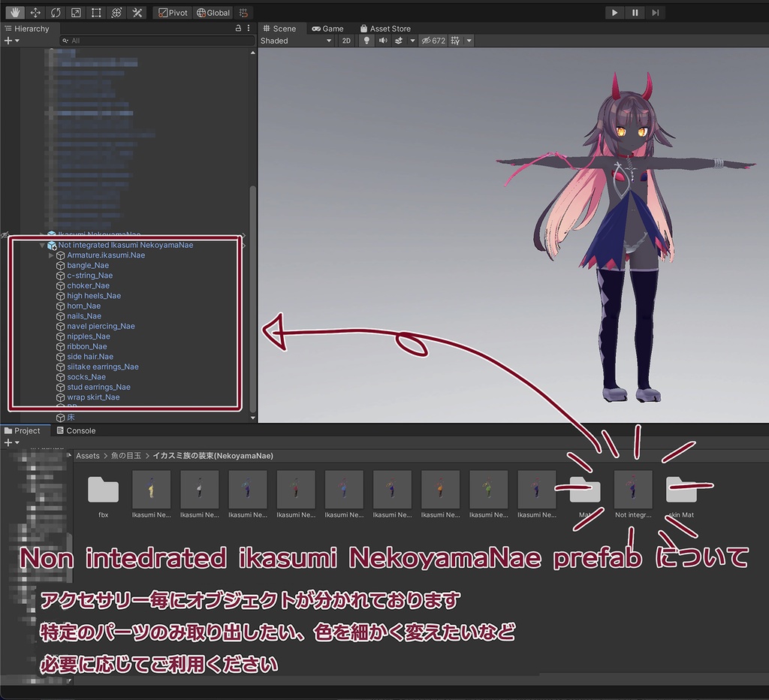Click the Step frame button
769x700 pixels.
(x=655, y=13)
